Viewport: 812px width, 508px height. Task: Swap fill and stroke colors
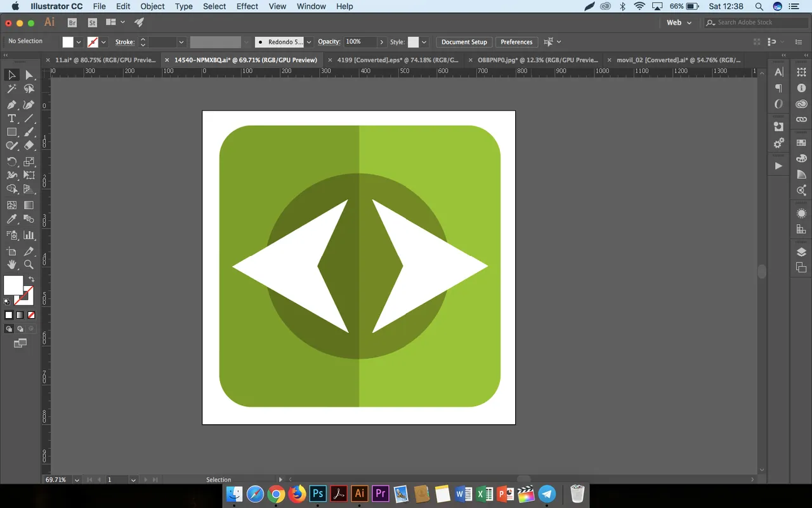click(x=31, y=279)
